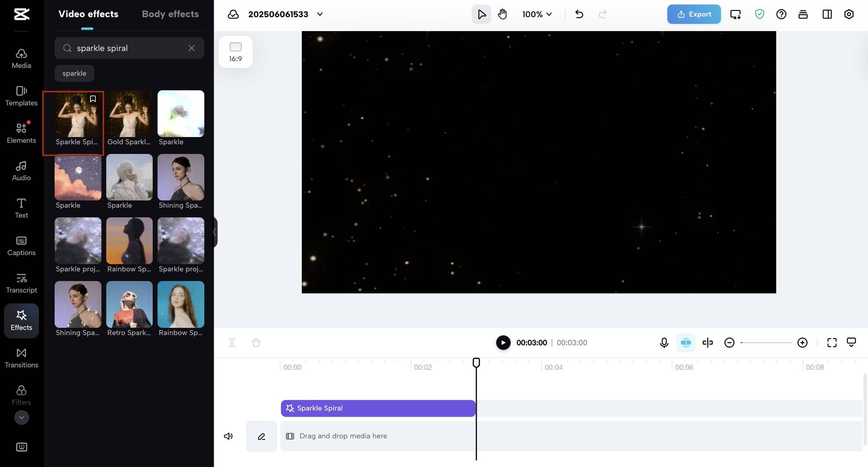This screenshot has height=467, width=868.
Task: Open the CapCut home logo
Action: click(x=21, y=14)
